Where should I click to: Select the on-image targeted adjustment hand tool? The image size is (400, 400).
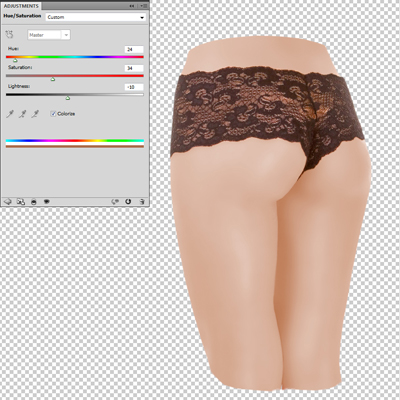coord(9,34)
